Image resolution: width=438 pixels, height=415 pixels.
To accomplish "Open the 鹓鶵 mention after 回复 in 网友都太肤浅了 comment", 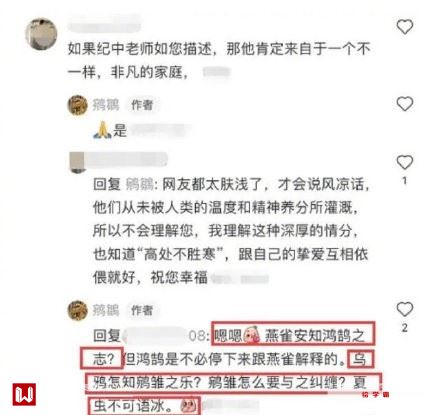I will [x=139, y=184].
